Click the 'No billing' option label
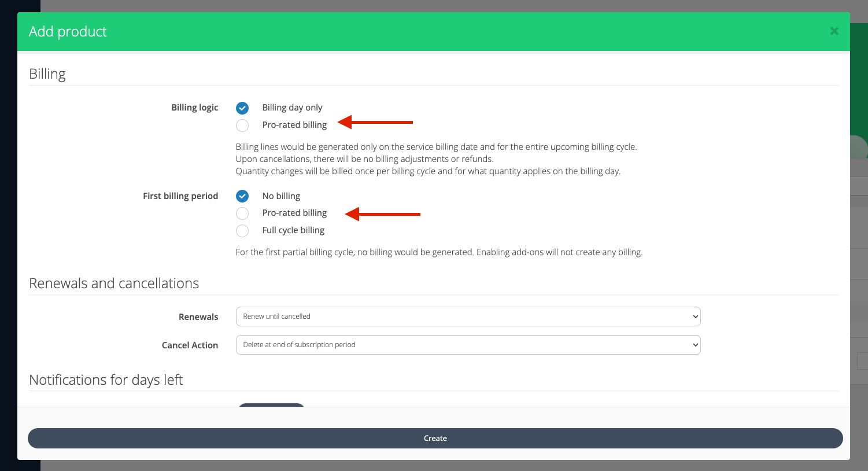The width and height of the screenshot is (868, 471). coord(281,196)
